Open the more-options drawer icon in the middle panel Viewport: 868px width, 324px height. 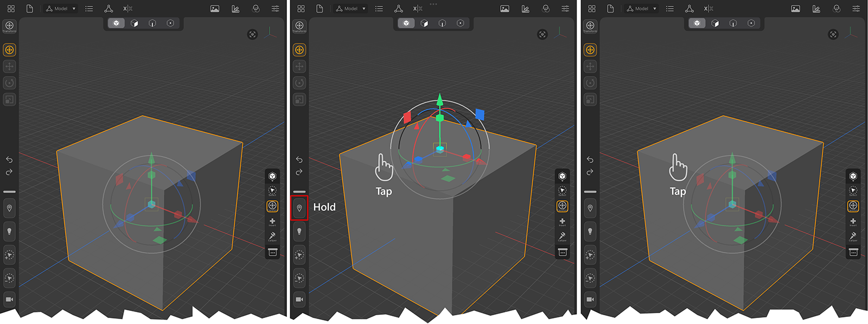point(563,252)
